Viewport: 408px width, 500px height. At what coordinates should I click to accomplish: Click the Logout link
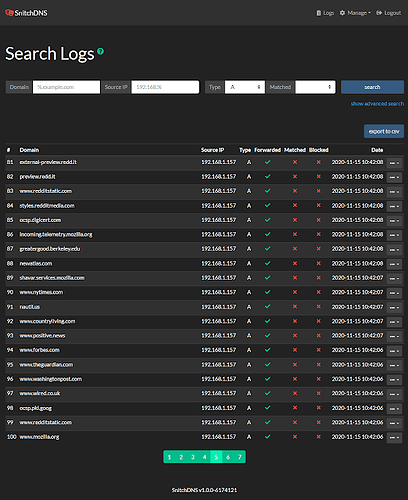tap(389, 13)
